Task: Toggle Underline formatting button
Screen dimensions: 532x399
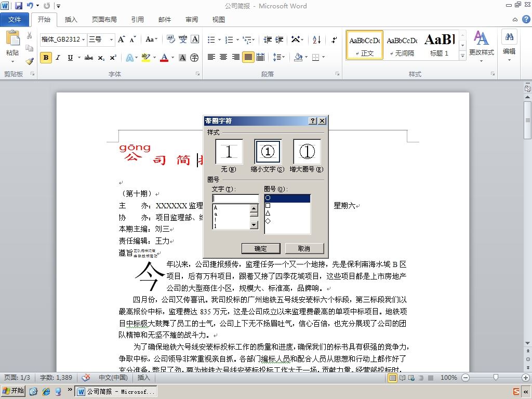Action: 70,58
